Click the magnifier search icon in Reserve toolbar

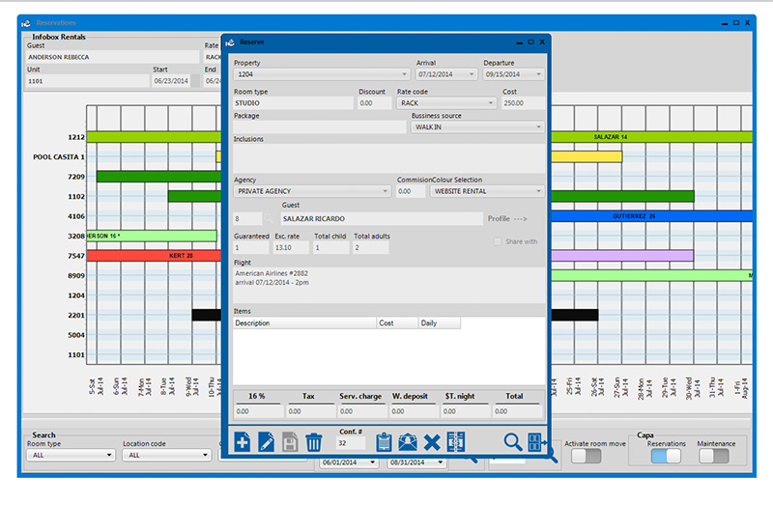(x=512, y=442)
